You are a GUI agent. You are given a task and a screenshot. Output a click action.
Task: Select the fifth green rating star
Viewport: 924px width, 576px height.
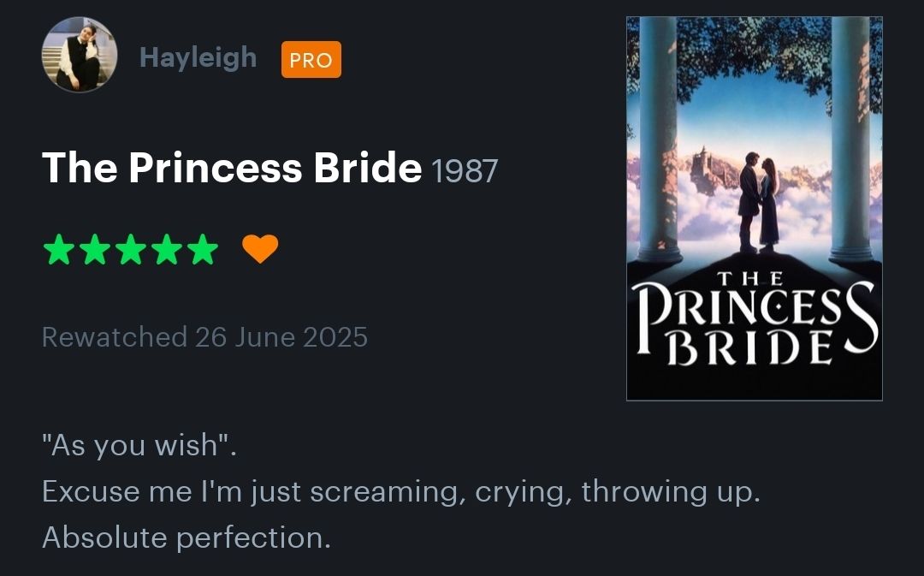pos(202,250)
